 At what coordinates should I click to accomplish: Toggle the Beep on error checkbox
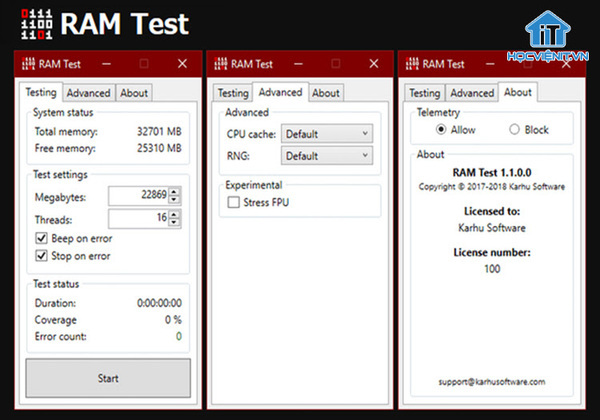click(x=41, y=238)
